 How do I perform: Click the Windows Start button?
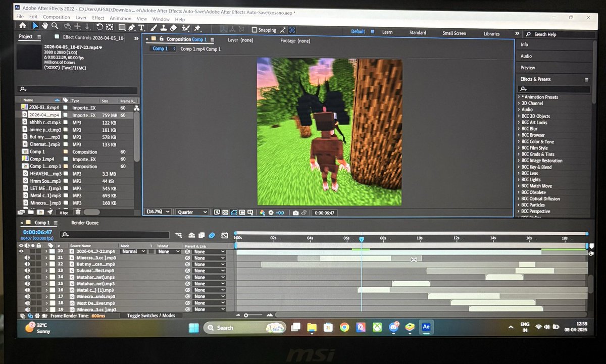click(x=193, y=328)
